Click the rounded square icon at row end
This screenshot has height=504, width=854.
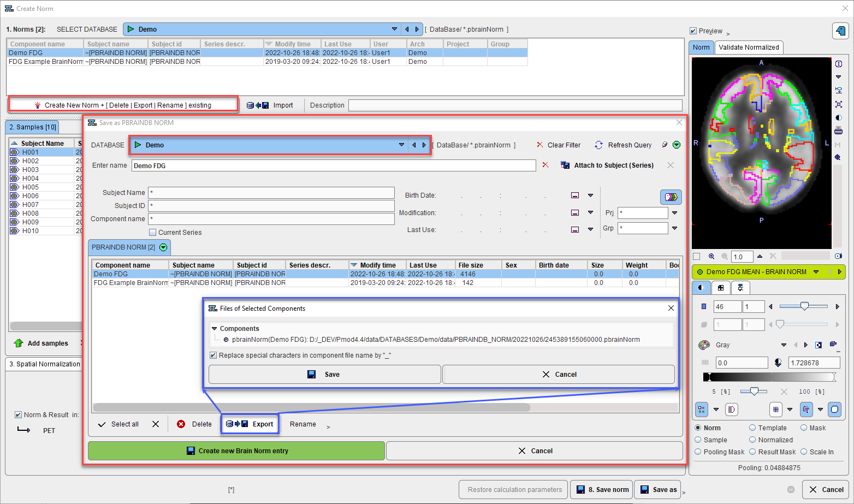click(834, 409)
